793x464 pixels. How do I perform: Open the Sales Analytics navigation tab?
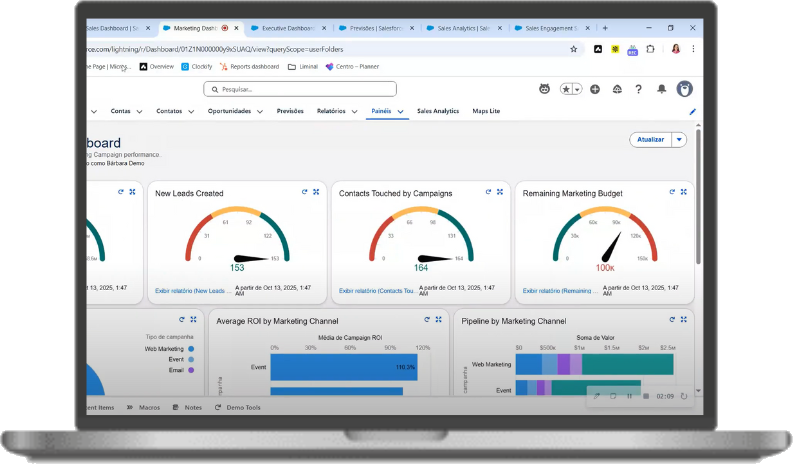pyautogui.click(x=438, y=111)
